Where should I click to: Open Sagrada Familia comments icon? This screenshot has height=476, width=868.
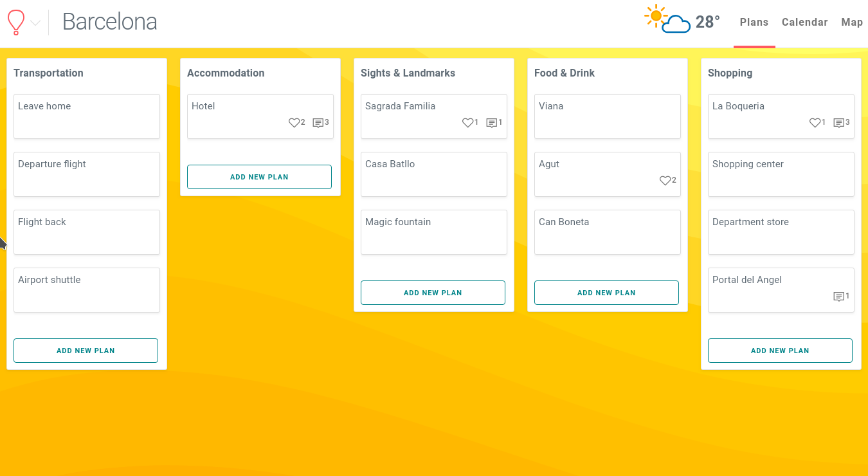(x=491, y=123)
